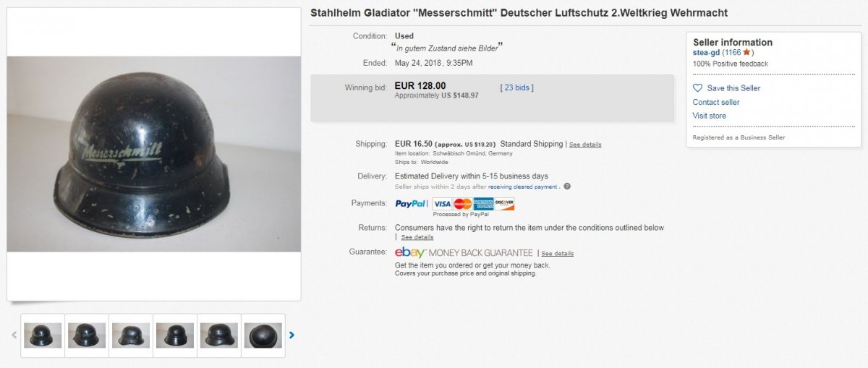
Task: Click the help question mark after cleared payment
Action: pyautogui.click(x=567, y=187)
